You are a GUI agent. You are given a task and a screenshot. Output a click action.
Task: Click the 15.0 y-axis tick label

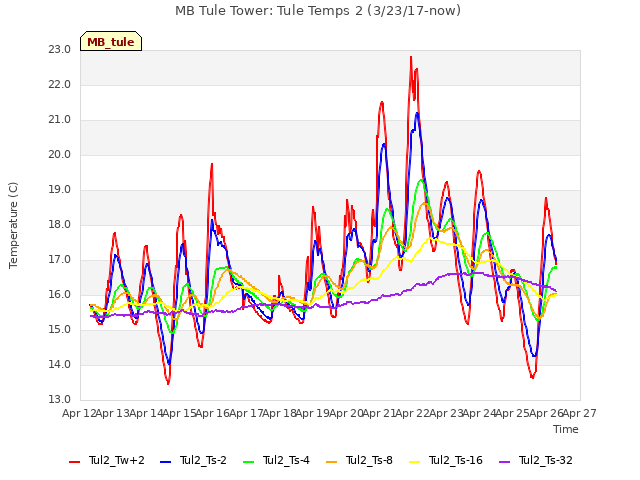pyautogui.click(x=60, y=330)
